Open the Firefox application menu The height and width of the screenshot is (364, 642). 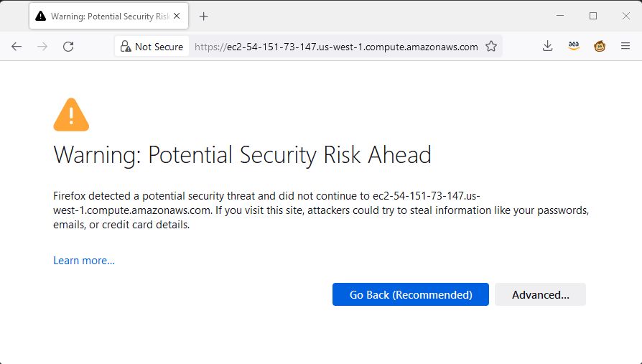(x=625, y=46)
